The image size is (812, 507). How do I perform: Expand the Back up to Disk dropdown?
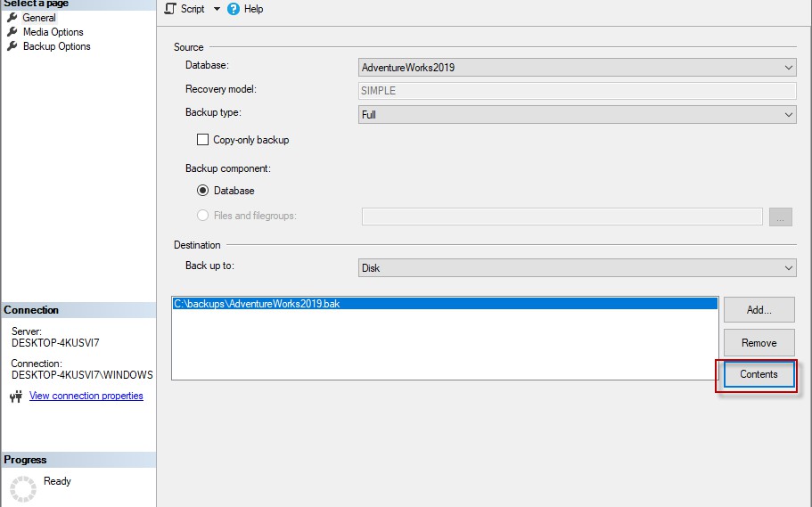576,268
